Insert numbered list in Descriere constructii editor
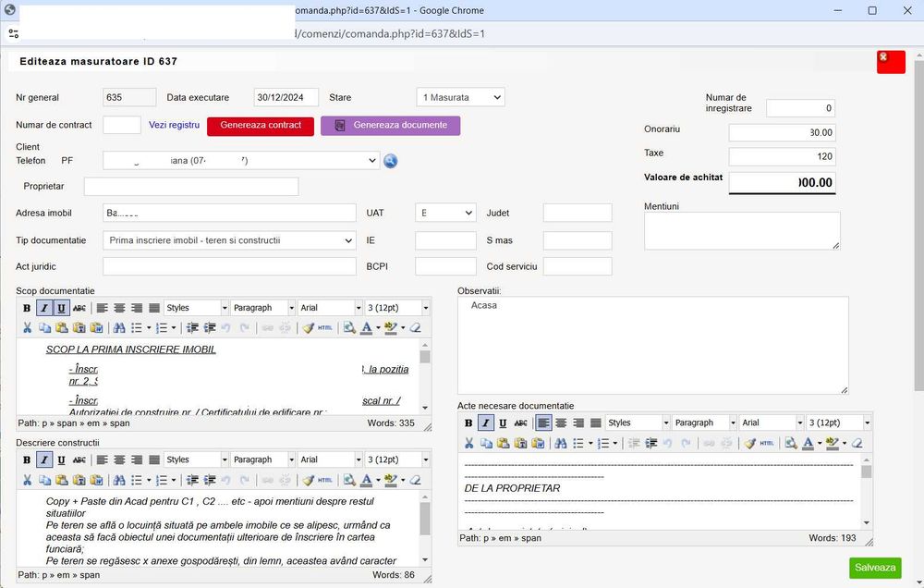 click(x=162, y=480)
